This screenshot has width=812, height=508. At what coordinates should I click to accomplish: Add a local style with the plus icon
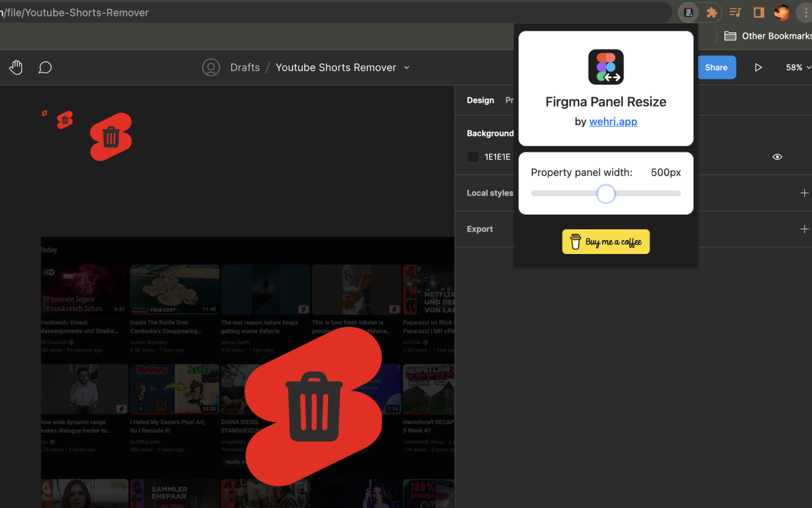coord(804,193)
